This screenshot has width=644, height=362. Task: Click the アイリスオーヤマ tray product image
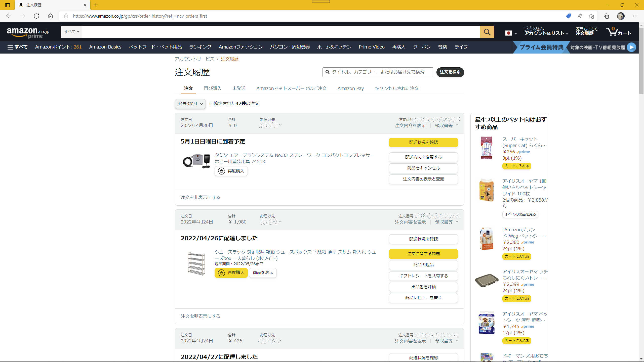point(487,281)
